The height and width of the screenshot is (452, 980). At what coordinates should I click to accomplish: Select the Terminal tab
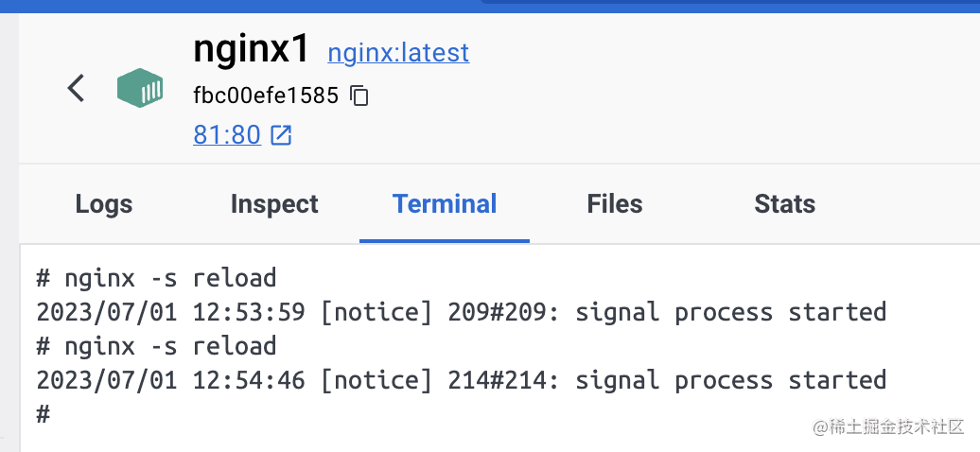click(x=445, y=204)
